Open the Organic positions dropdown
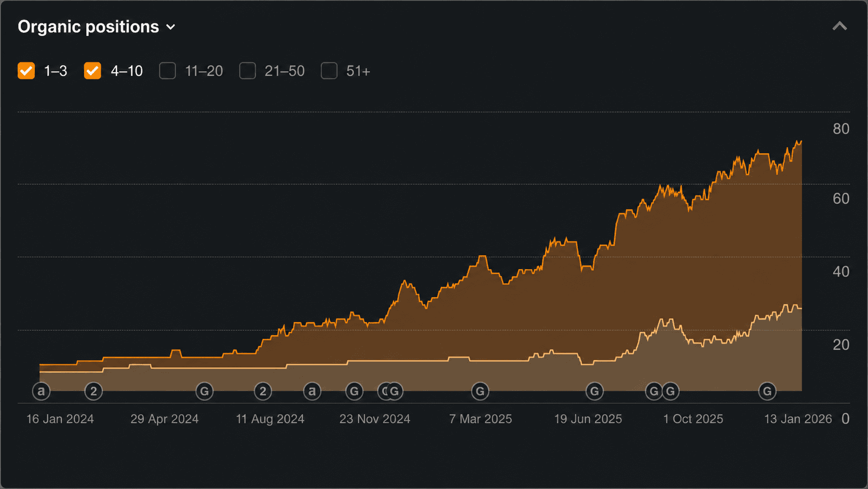Image resolution: width=868 pixels, height=489 pixels. coord(97,27)
